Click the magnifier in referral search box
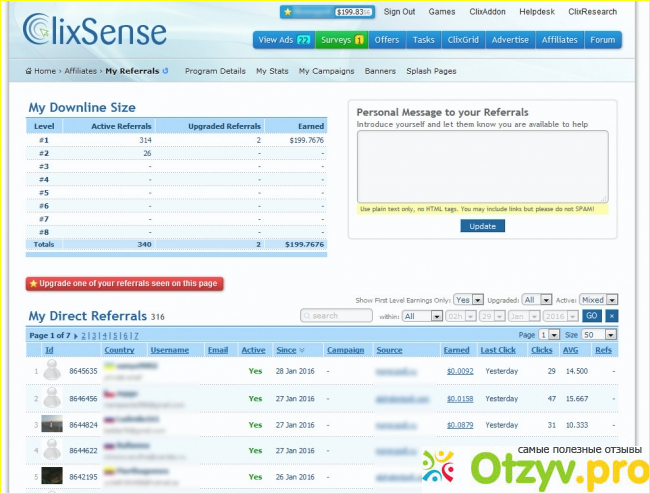The height and width of the screenshot is (494, 650). (307, 315)
